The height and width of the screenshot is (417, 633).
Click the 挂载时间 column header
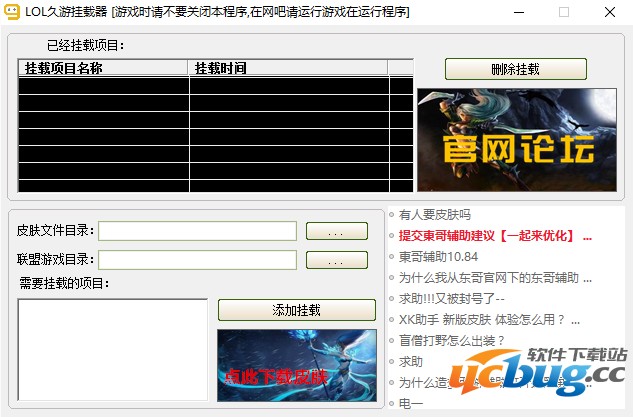pos(288,68)
